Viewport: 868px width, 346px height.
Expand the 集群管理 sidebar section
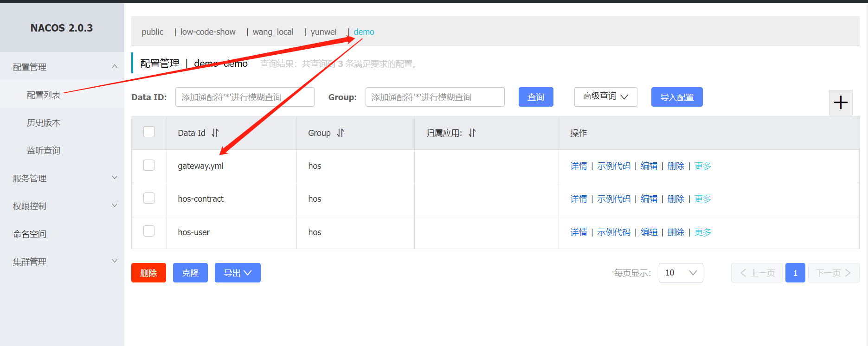pos(115,261)
